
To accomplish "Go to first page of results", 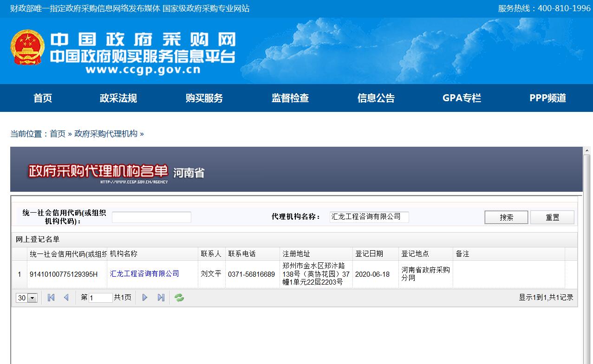I will pyautogui.click(x=51, y=298).
